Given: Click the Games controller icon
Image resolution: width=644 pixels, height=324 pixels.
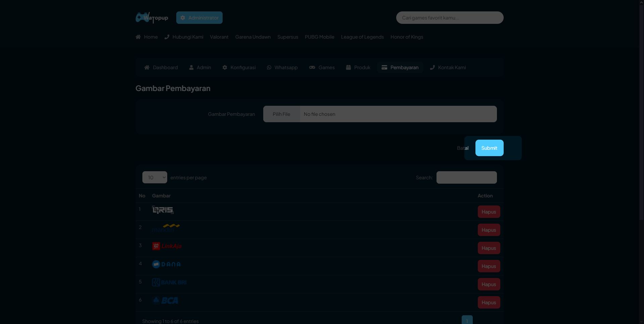Looking at the screenshot, I should click(312, 67).
